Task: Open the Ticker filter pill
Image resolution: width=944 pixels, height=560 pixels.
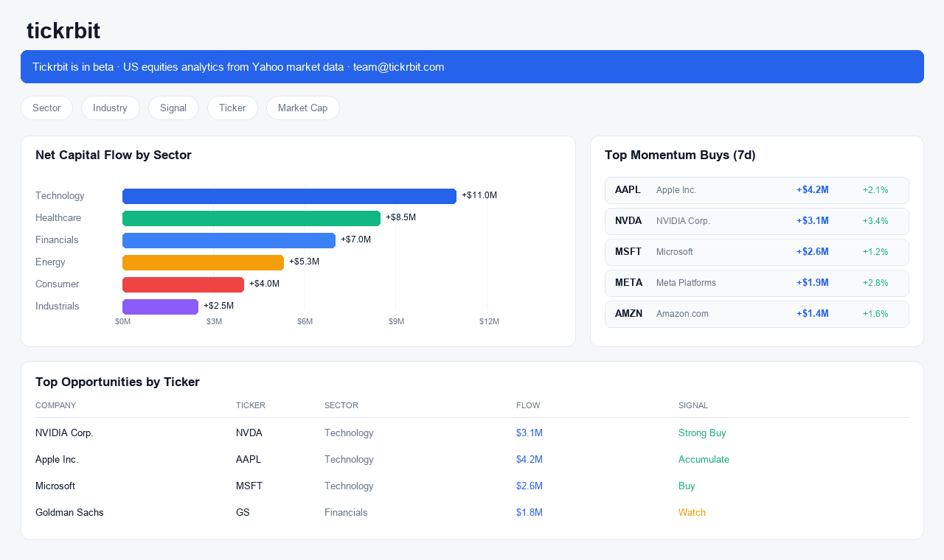Action: click(232, 108)
